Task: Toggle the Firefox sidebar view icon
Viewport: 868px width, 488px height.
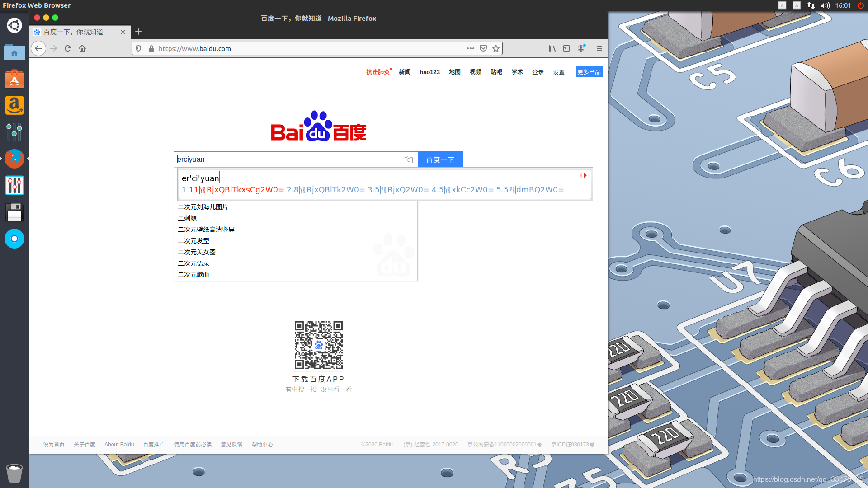Action: tap(566, 48)
